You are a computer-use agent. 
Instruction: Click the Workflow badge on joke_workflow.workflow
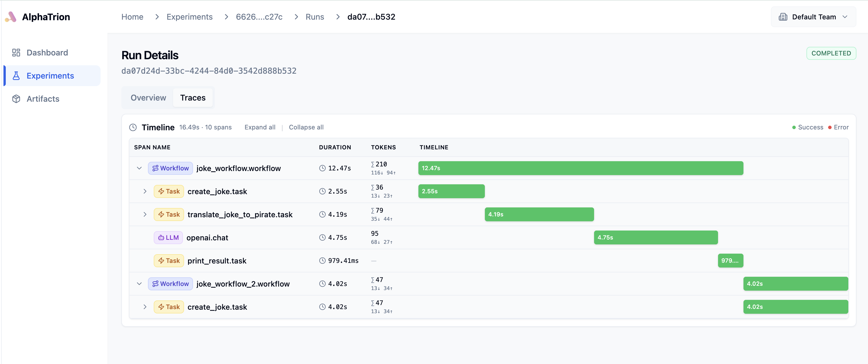click(x=170, y=168)
